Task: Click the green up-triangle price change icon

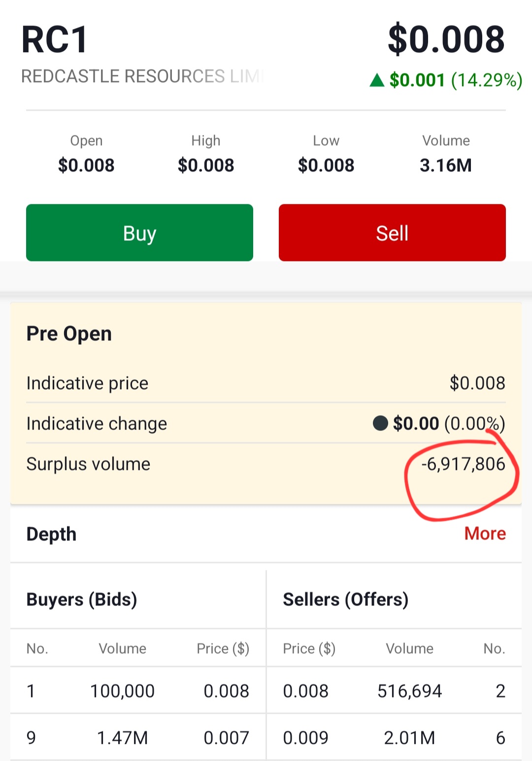Action: click(x=377, y=80)
